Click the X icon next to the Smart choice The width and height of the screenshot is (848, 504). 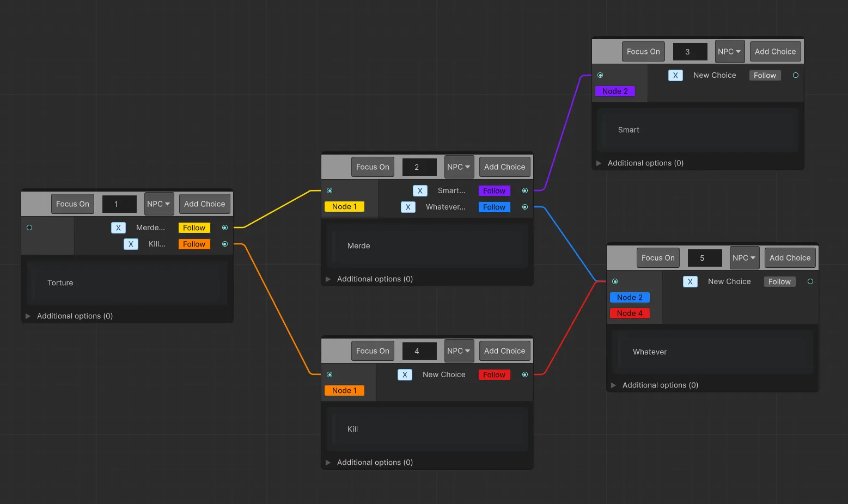coord(420,190)
